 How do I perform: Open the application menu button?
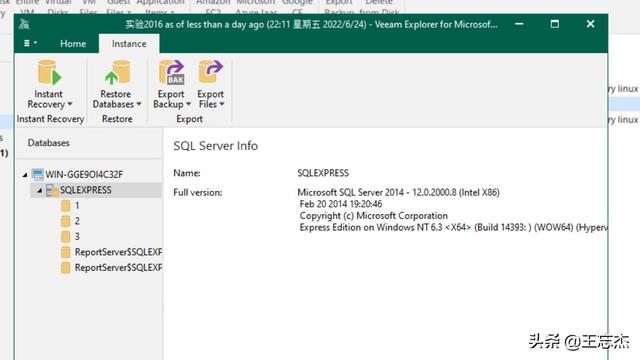pyautogui.click(x=30, y=43)
